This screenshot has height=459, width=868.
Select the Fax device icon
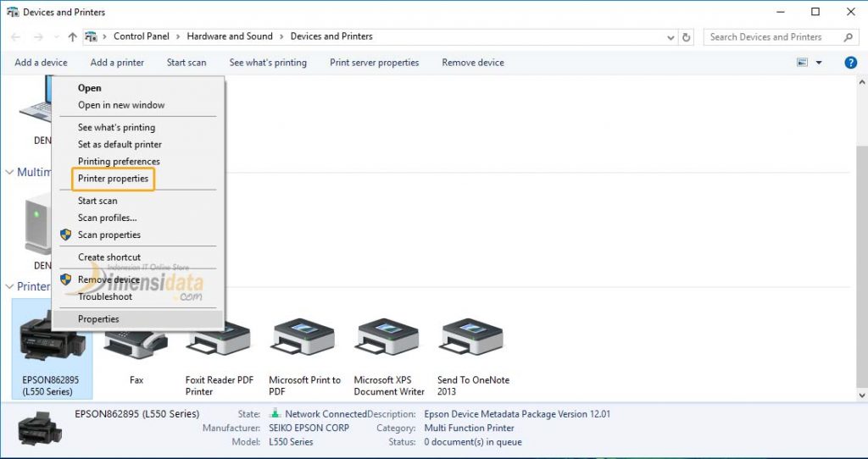pyautogui.click(x=136, y=343)
